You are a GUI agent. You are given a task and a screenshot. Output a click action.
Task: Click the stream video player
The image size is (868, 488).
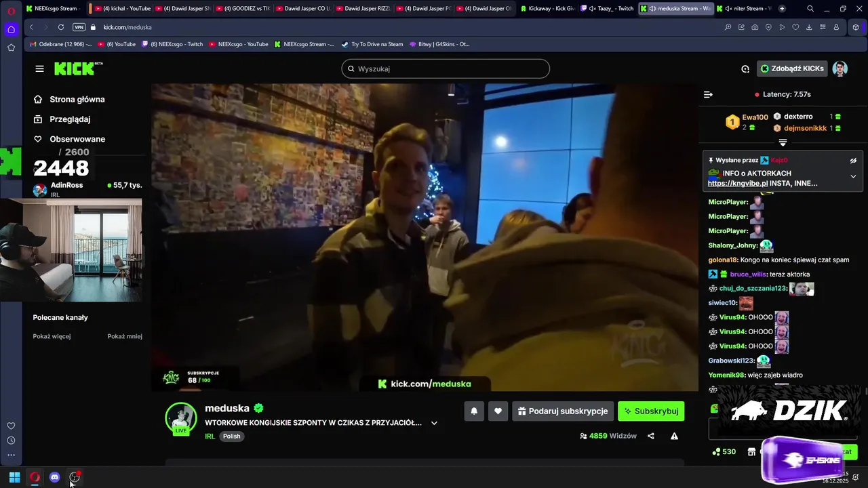point(425,237)
